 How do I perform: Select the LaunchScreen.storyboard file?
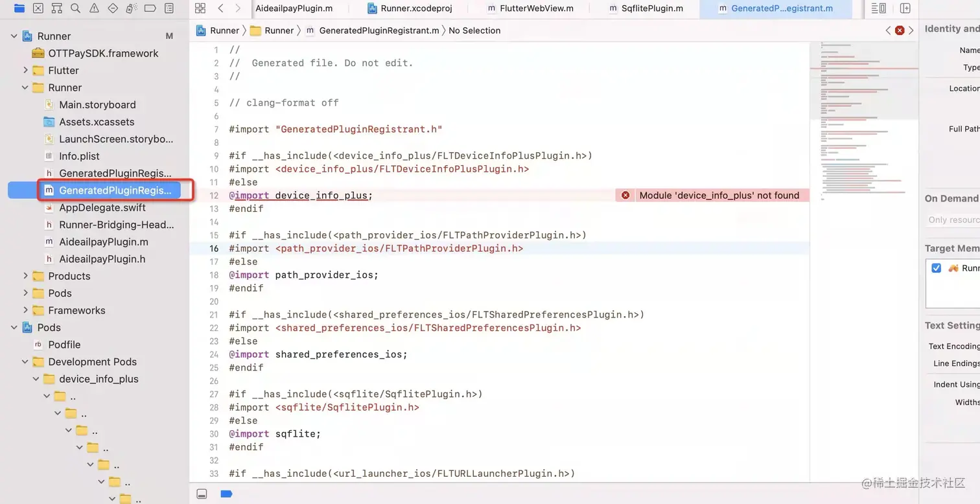pos(116,139)
